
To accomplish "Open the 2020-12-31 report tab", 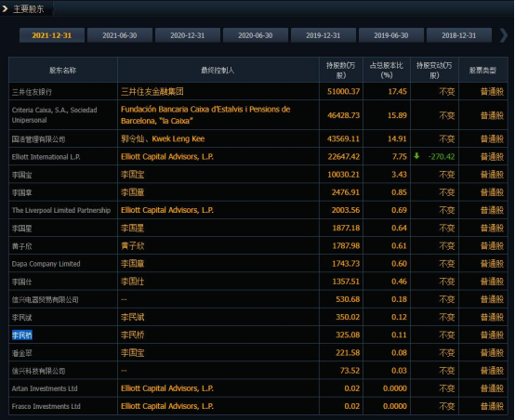I will pos(188,35).
